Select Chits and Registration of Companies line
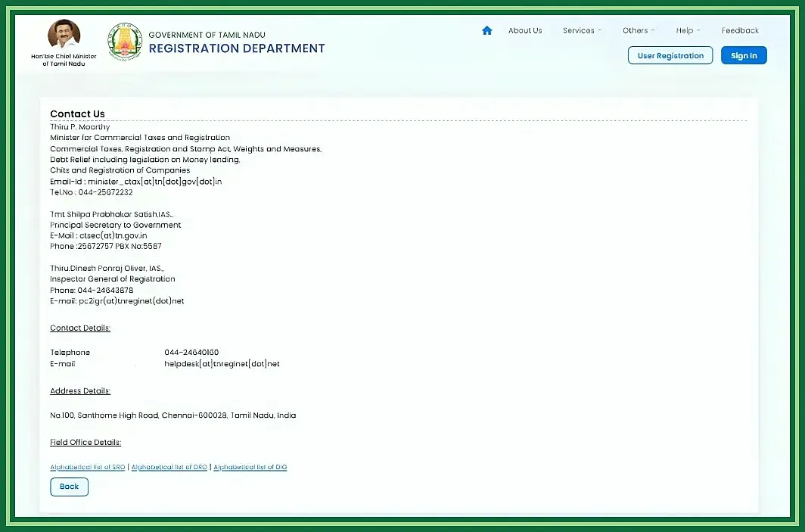This screenshot has width=805, height=532. point(120,170)
